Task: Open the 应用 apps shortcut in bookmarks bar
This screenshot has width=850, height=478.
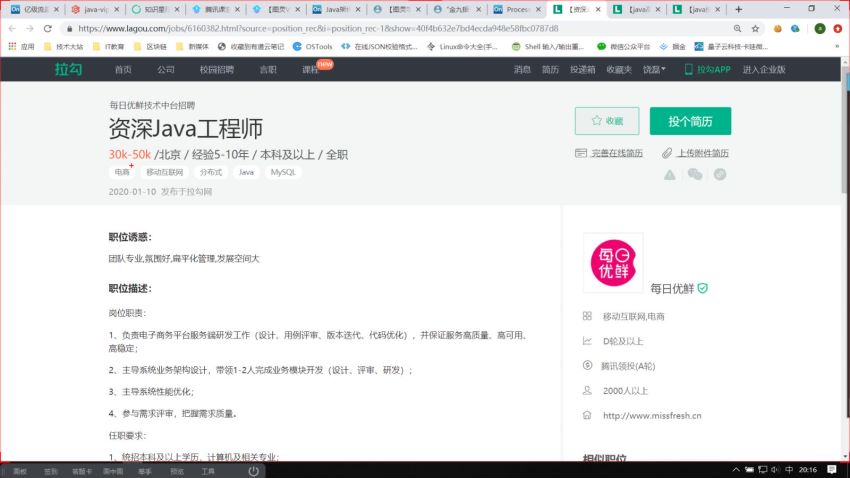Action: pyautogui.click(x=21, y=47)
